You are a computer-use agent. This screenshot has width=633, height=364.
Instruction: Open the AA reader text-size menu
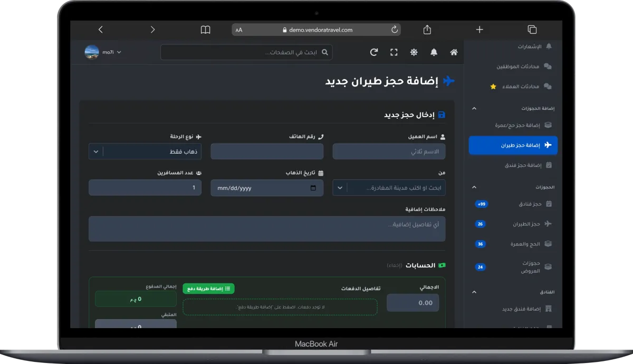pyautogui.click(x=239, y=30)
